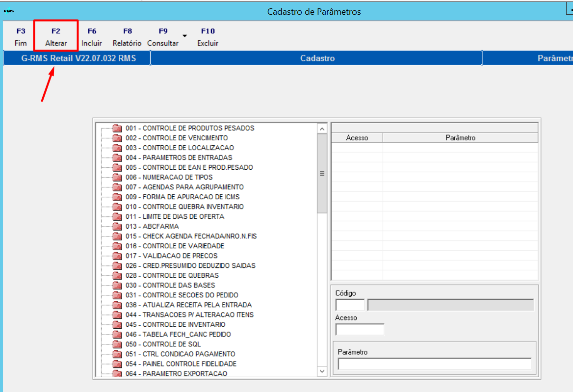Open folder icon for 017 - VALIDACAO DE PRECOS
The image size is (573, 392).
[x=117, y=256]
